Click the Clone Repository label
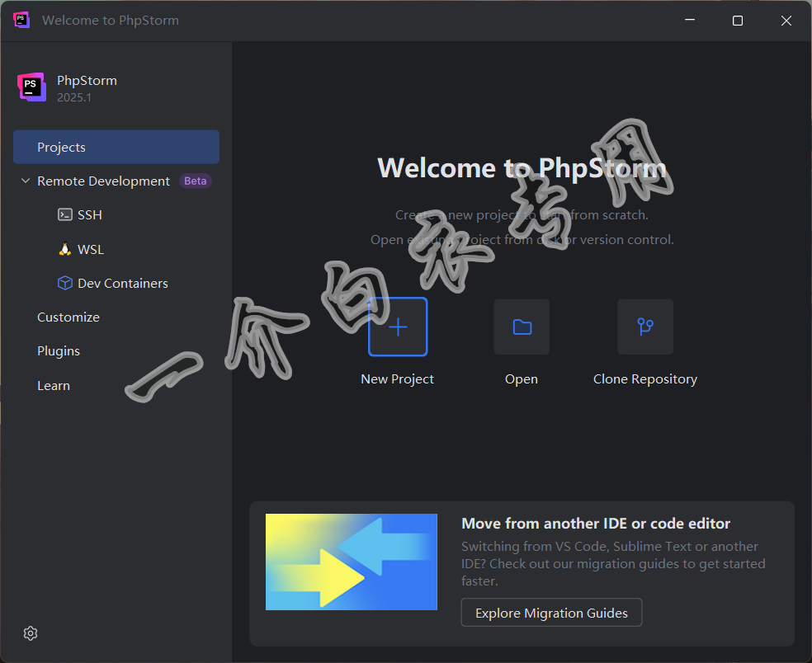 [x=645, y=379]
